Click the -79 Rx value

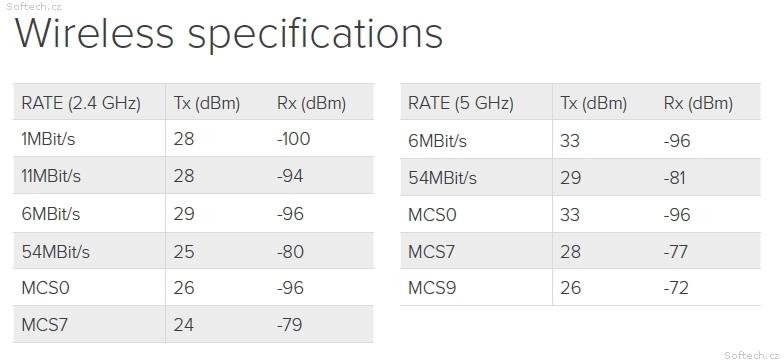290,325
